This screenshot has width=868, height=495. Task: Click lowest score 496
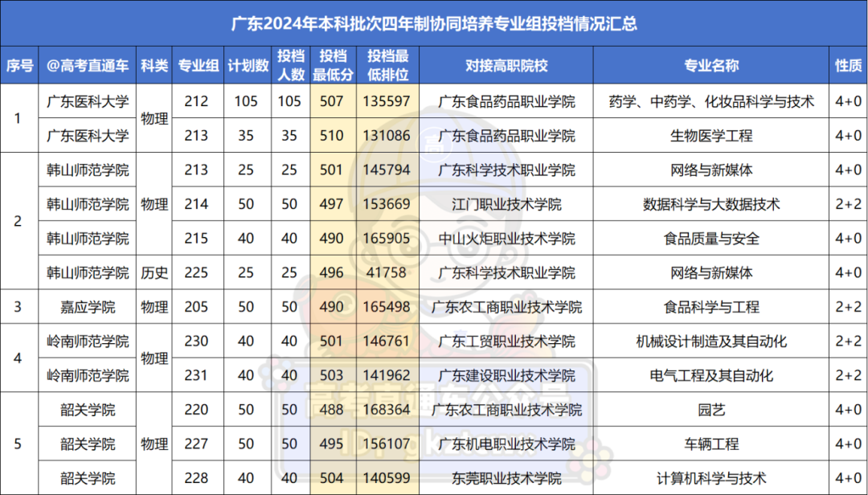[x=331, y=272]
